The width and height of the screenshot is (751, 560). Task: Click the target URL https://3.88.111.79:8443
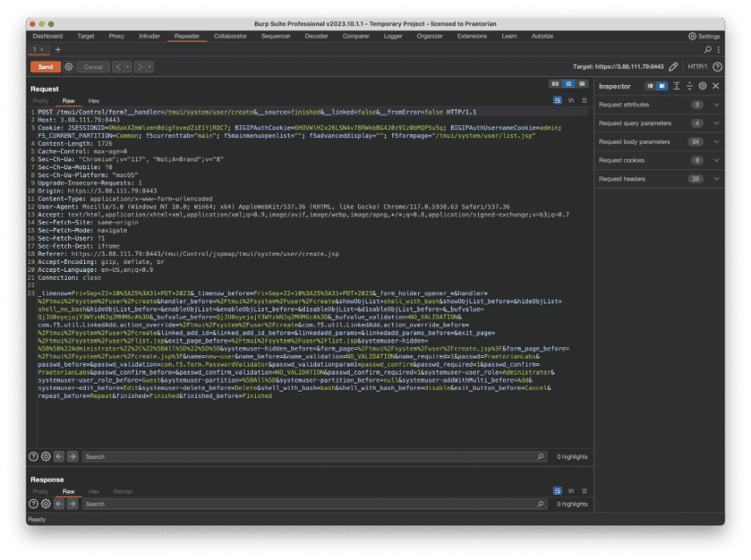629,67
